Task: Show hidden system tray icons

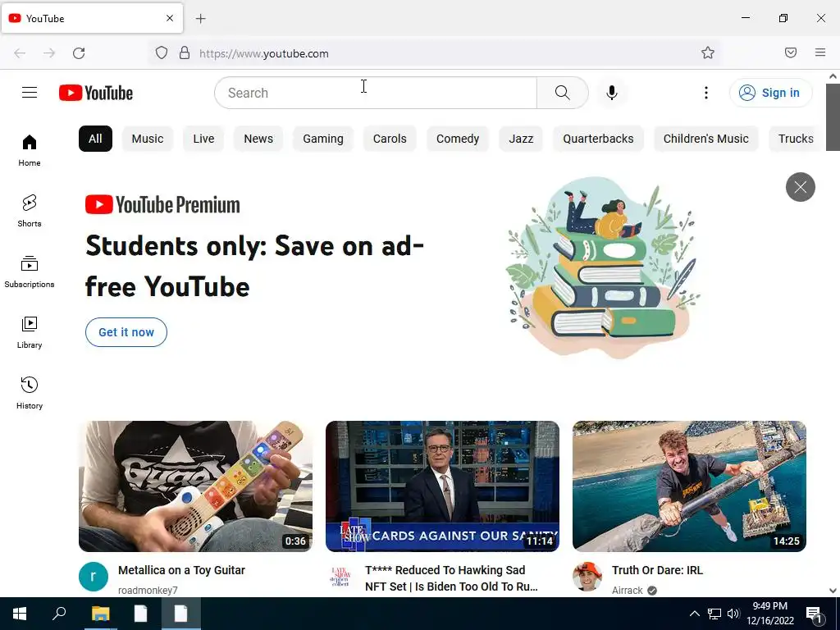Action: click(x=694, y=614)
